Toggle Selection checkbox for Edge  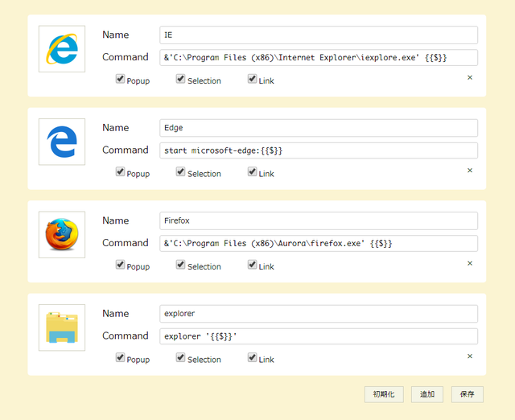coord(180,171)
